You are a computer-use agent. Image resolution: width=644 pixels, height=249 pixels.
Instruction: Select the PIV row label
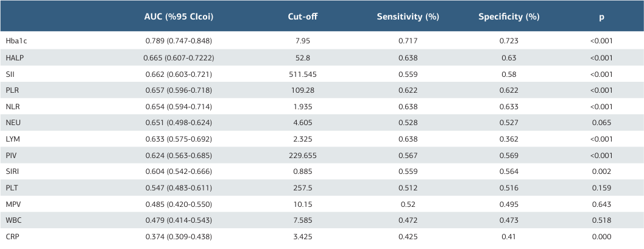[11, 155]
